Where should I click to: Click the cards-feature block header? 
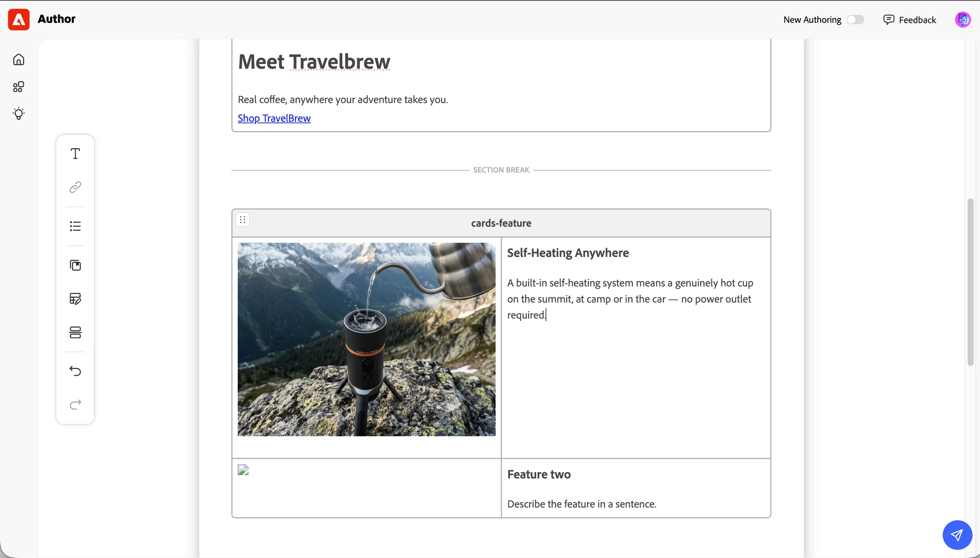(x=501, y=223)
